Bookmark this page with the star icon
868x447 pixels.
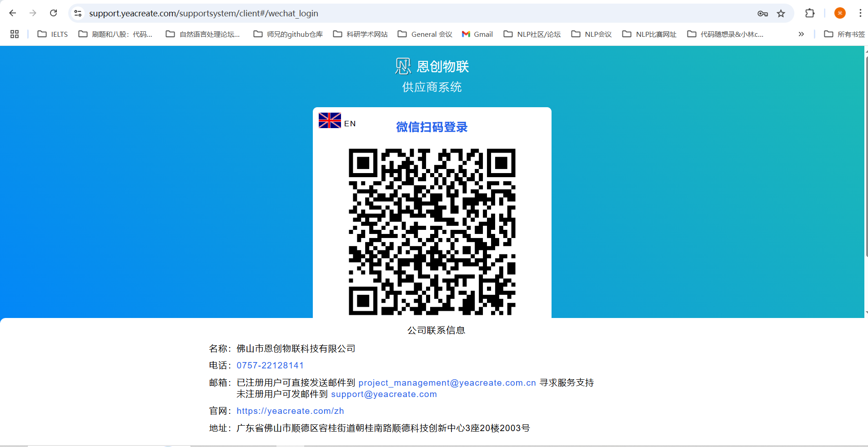[781, 13]
